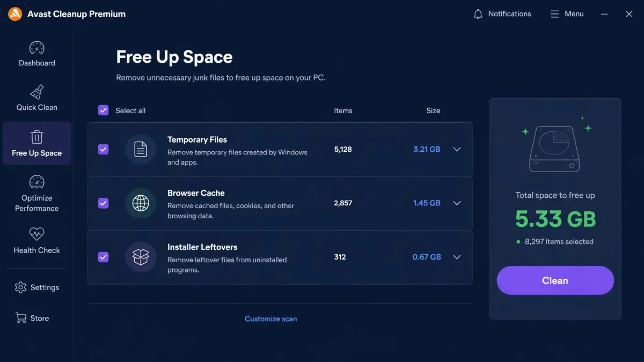Open the Notifications text button
Screen dimensions: 644x362
pyautogui.click(x=509, y=14)
